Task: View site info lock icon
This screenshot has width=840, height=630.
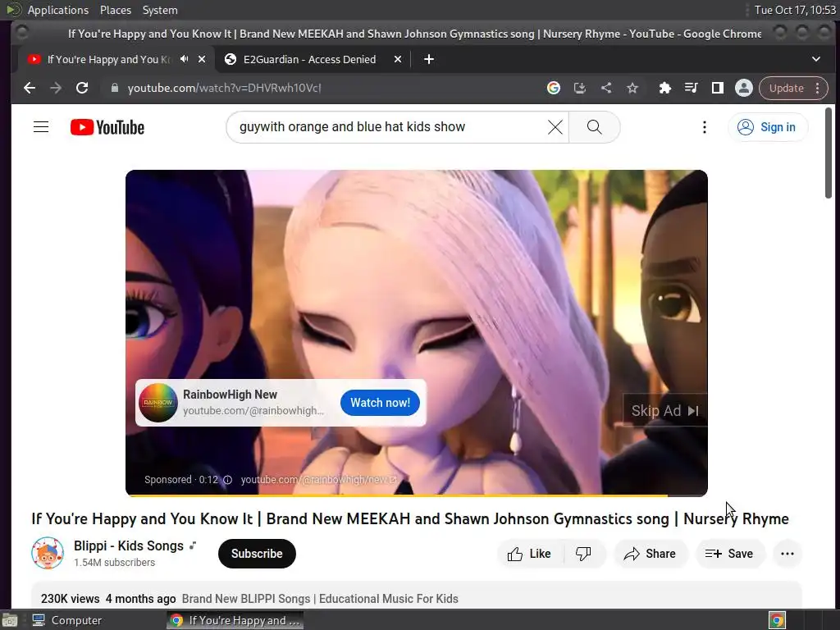Action: point(114,88)
